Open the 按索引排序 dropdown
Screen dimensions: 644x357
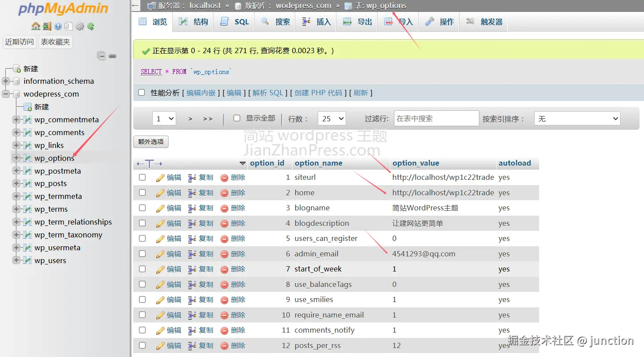point(577,119)
